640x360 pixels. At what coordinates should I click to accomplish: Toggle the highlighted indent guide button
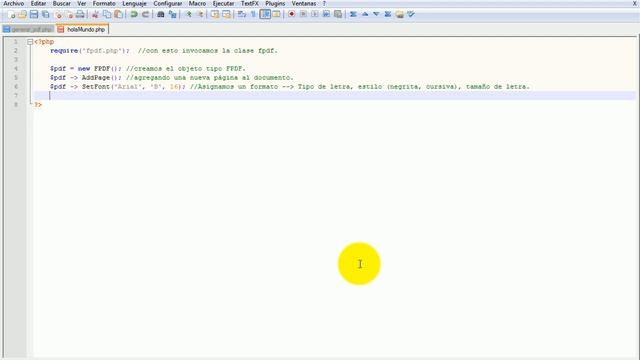coord(265,15)
